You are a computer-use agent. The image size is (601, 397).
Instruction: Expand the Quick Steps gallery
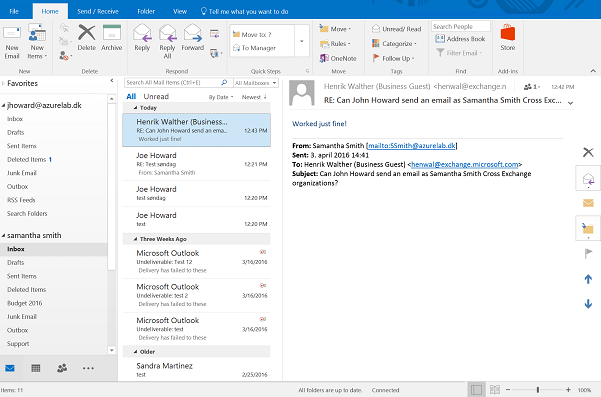click(302, 41)
